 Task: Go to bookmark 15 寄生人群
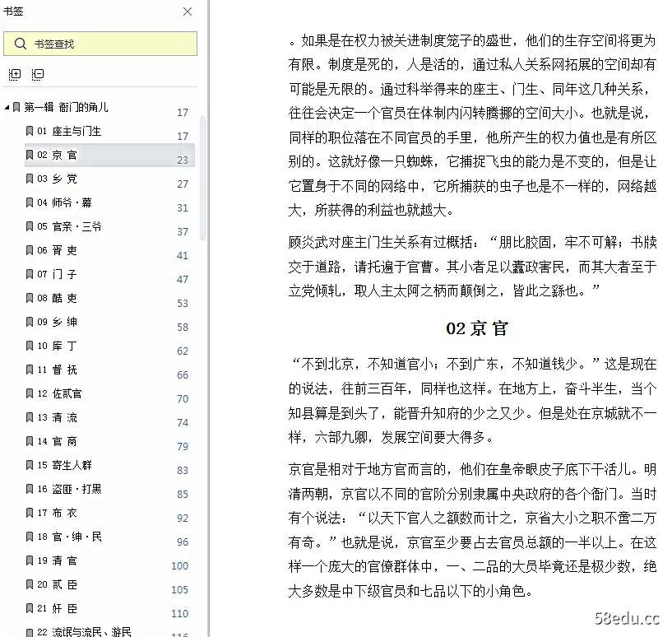point(64,466)
